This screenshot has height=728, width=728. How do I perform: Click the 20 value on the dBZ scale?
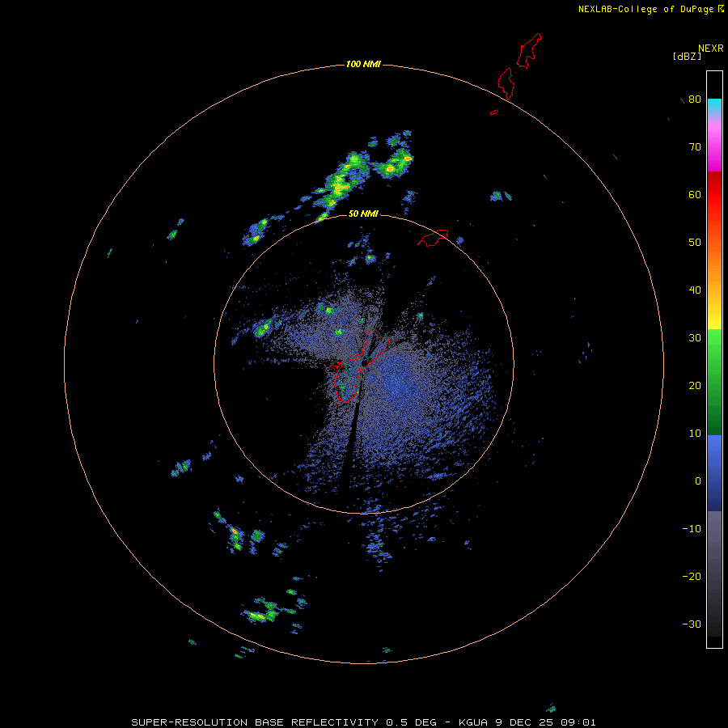pos(695,385)
